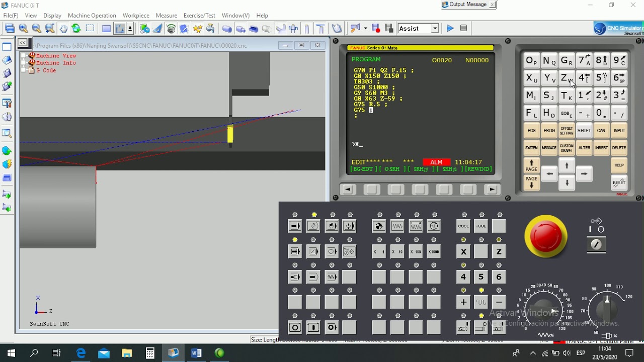
Task: Click the DELETE key on the keypad
Action: pos(619,148)
